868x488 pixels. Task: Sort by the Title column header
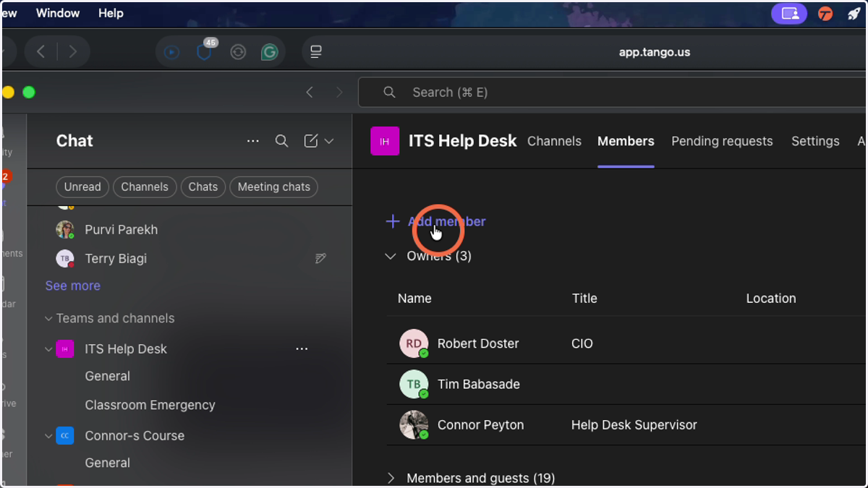pos(584,298)
